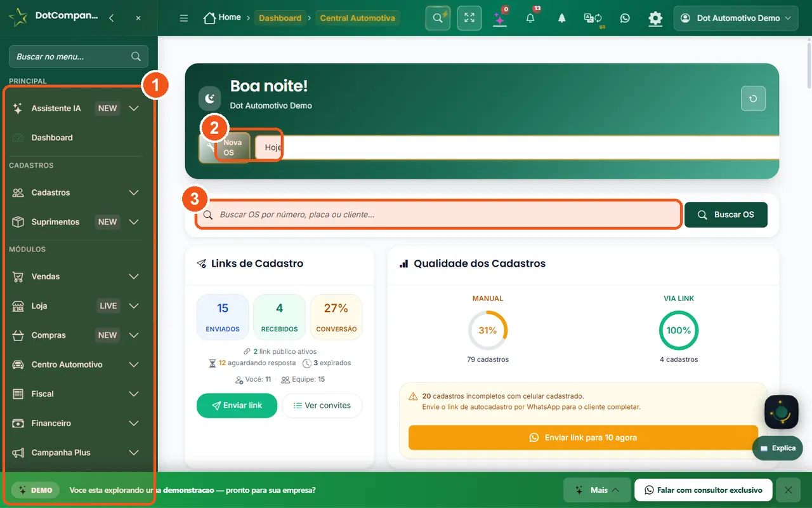Click the magnifier icon in menu search

[136, 57]
